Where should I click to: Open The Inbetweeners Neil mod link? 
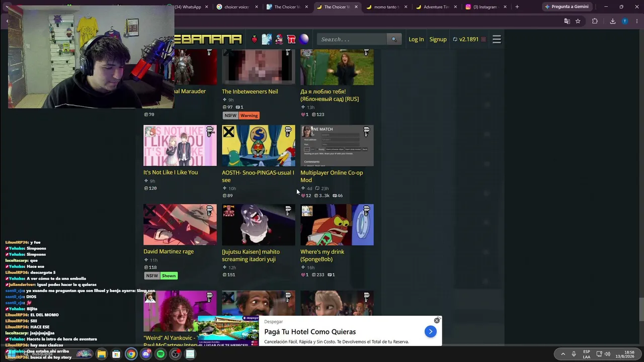[250, 92]
